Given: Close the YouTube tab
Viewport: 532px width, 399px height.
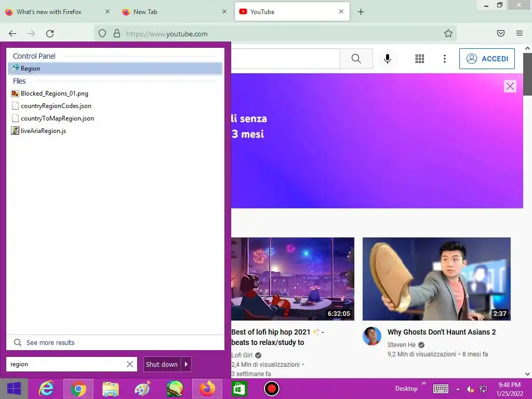Looking at the screenshot, I should pyautogui.click(x=341, y=11).
